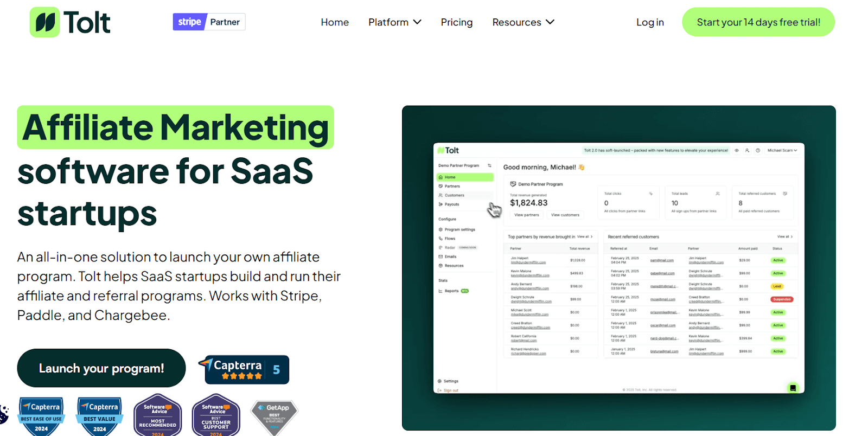
Task: Click the Total clicks card icon
Action: 650,194
